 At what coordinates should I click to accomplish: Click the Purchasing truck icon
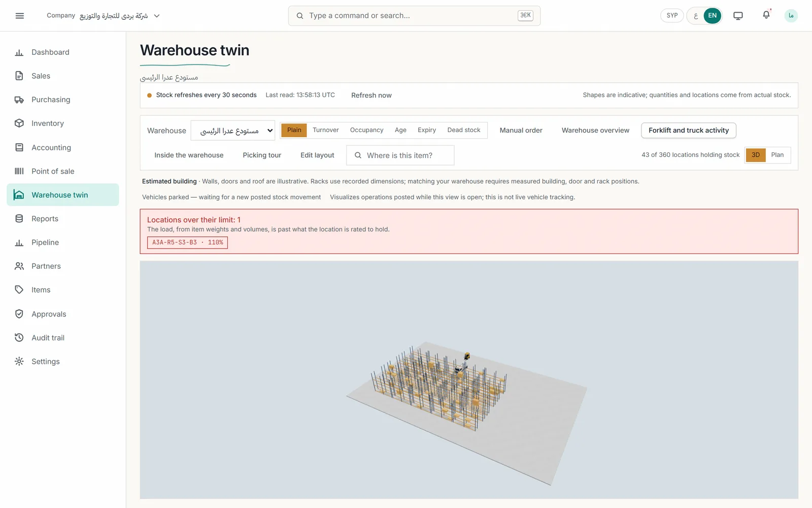[19, 100]
